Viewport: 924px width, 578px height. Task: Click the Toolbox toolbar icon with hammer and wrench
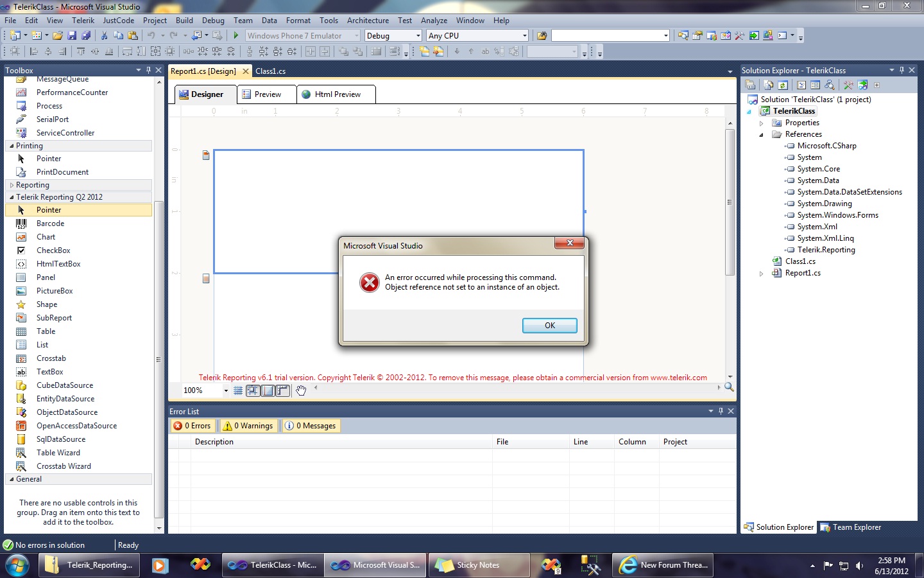pyautogui.click(x=740, y=36)
